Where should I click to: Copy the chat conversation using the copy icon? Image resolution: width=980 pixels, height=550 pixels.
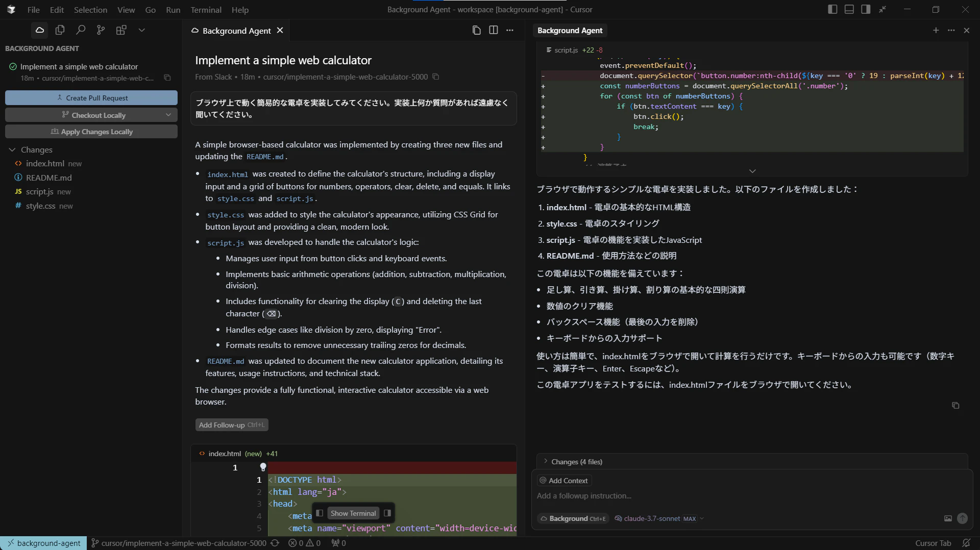pos(476,30)
